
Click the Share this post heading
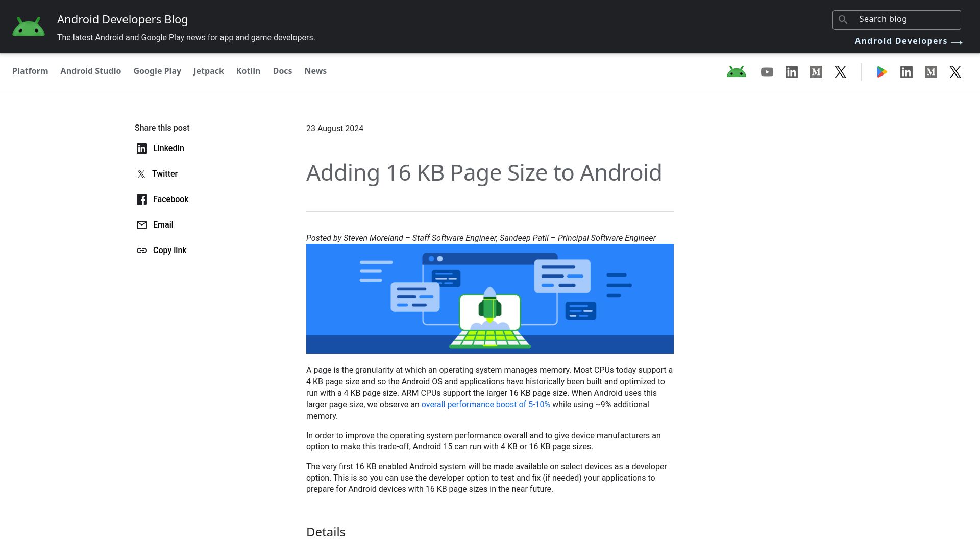162,128
